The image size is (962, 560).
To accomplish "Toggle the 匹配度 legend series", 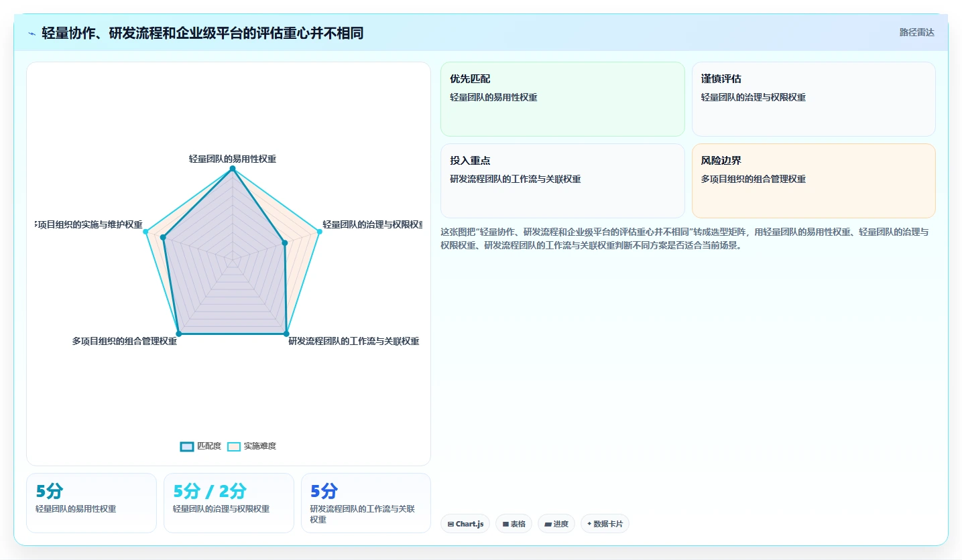I will click(x=200, y=446).
